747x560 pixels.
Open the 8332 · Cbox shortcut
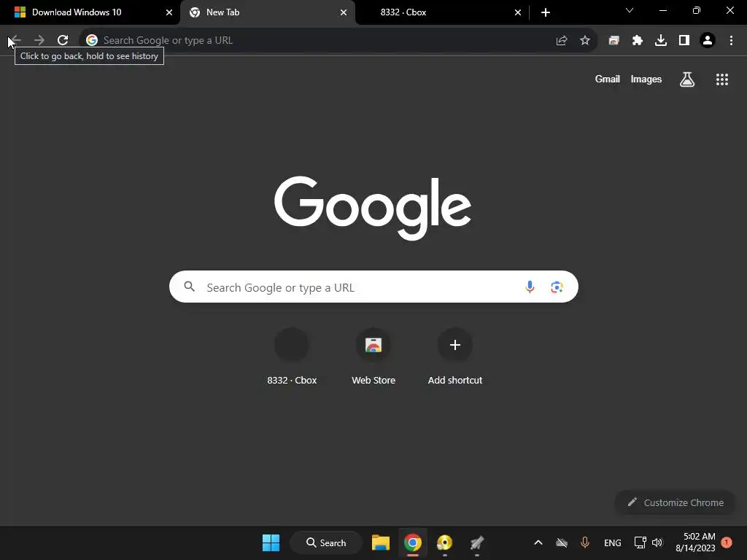[292, 357]
